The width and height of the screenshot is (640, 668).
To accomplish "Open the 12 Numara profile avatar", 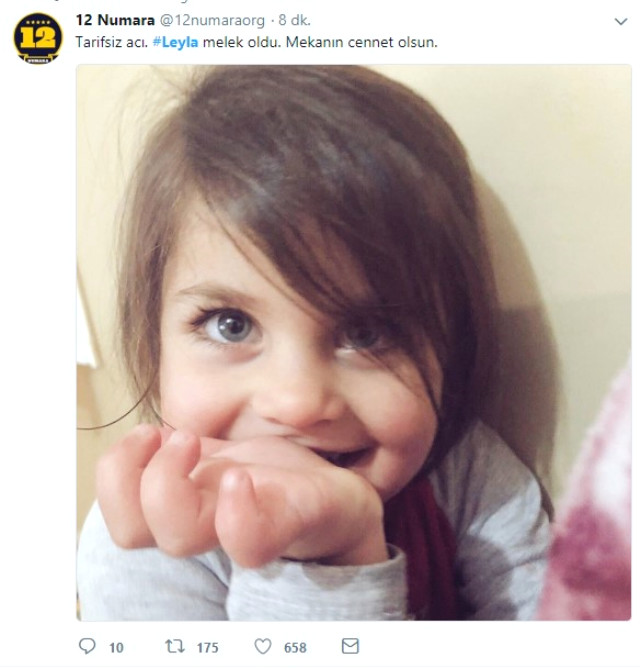I will 38,38.
